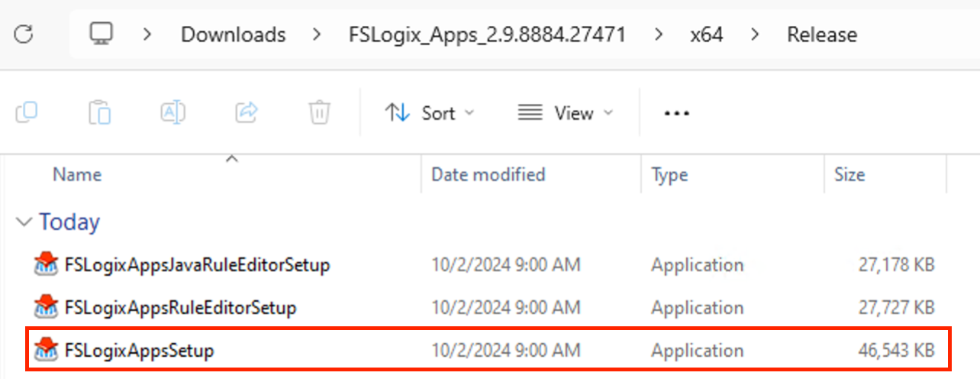Go to Downloads in the breadcrumb
Viewport: 980px width, 379px height.
click(x=233, y=34)
